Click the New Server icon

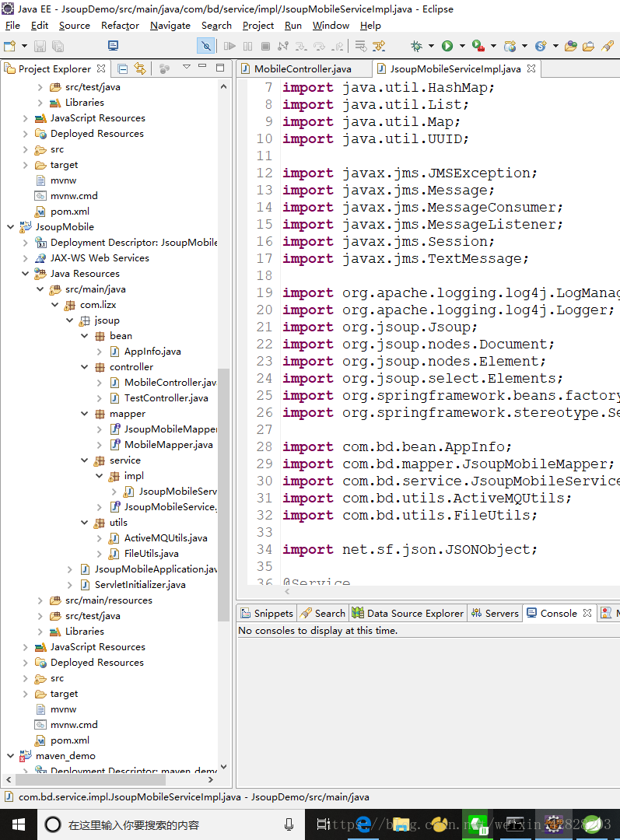tap(510, 46)
